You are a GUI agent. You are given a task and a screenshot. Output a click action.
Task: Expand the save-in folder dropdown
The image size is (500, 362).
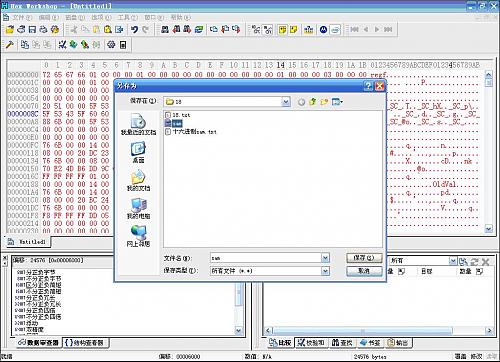(x=286, y=102)
